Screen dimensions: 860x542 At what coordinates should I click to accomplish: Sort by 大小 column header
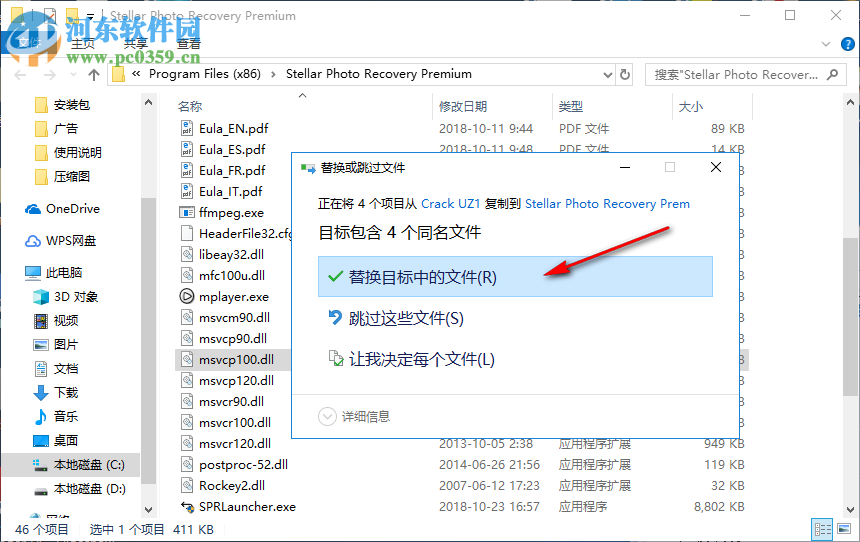point(691,106)
